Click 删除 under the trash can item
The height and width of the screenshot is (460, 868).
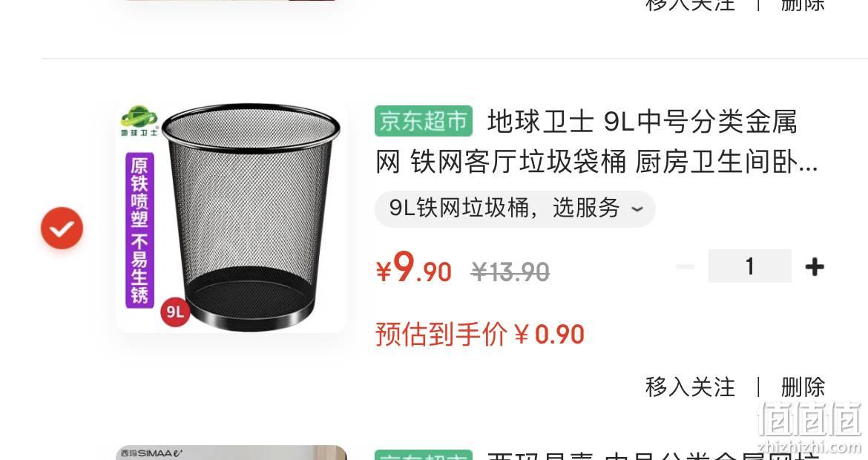pos(803,387)
